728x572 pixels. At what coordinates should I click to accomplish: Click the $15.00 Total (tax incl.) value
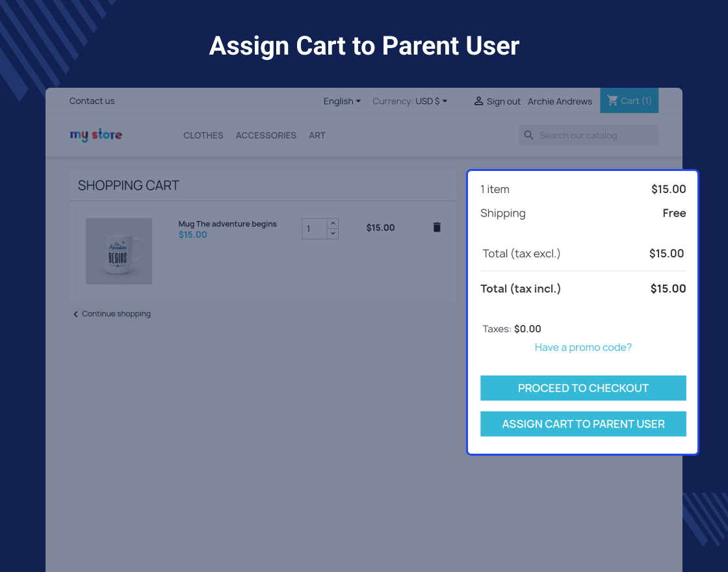pyautogui.click(x=668, y=289)
